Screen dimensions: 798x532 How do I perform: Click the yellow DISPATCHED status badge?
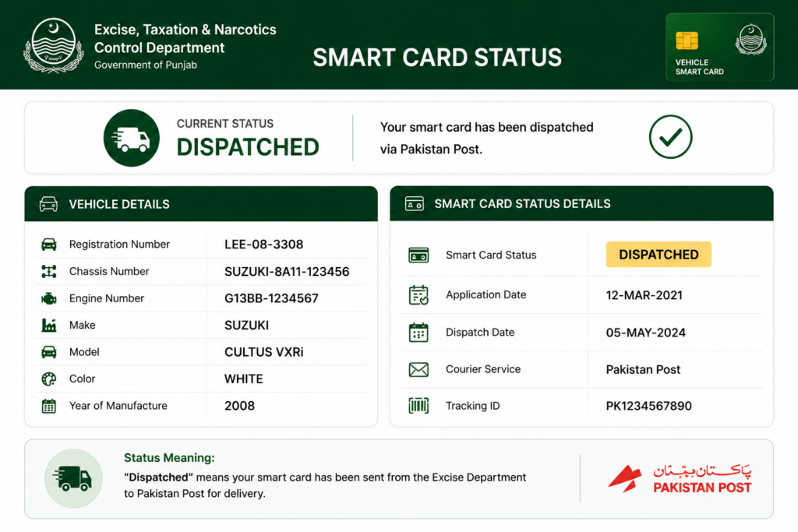pos(658,254)
